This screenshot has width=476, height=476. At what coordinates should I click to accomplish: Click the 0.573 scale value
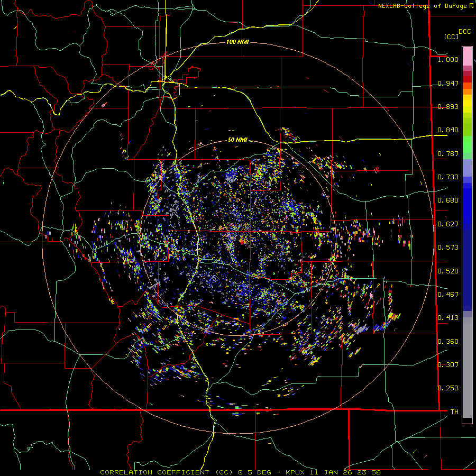pos(448,247)
